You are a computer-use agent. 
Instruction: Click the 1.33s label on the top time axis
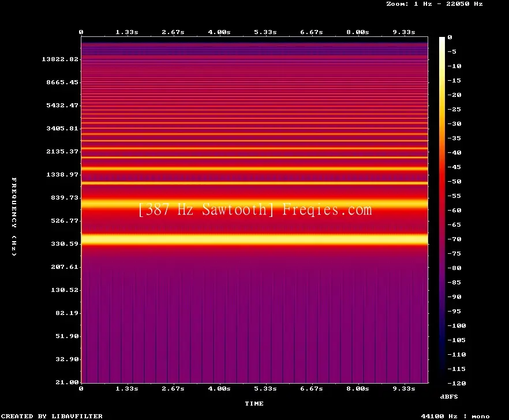pos(127,32)
